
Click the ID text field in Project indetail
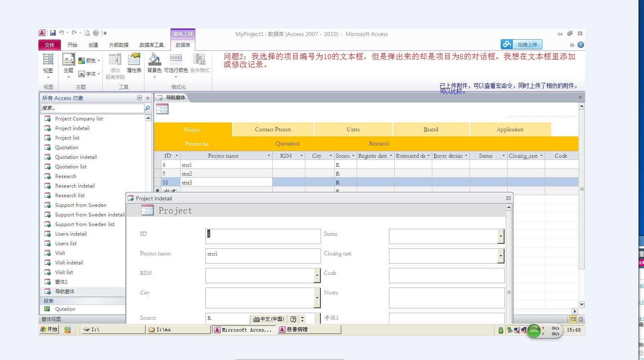coord(263,236)
